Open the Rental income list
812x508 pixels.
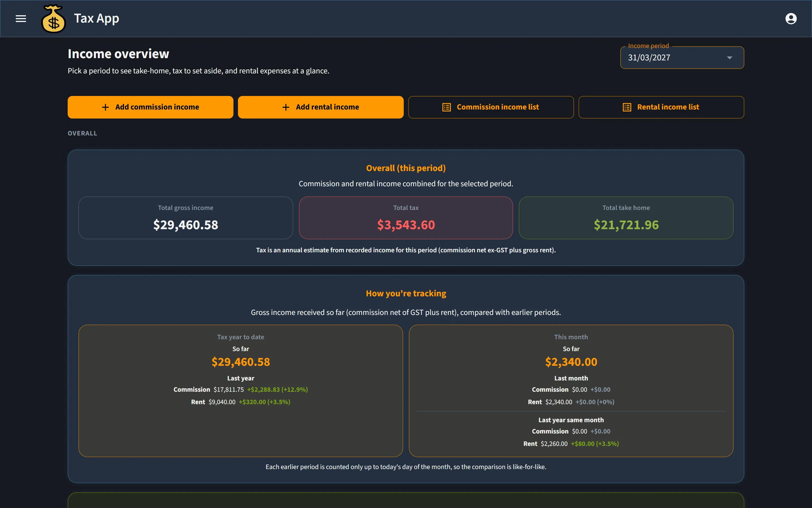pos(661,107)
